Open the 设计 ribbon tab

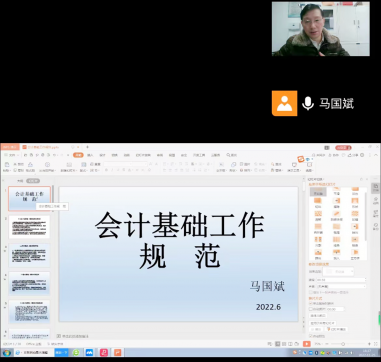102,155
